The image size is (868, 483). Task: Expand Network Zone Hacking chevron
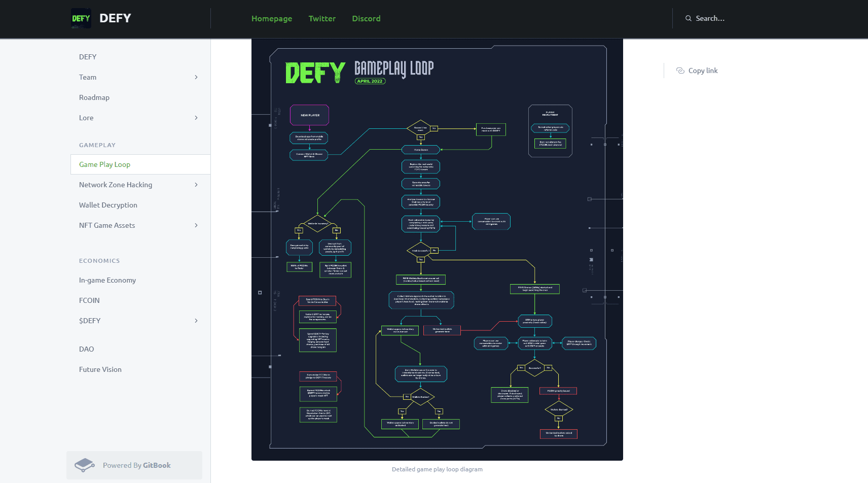coord(196,185)
